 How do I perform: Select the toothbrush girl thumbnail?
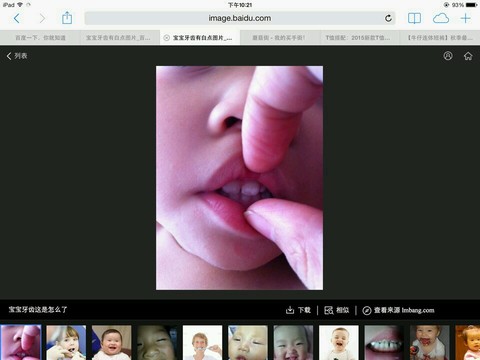[66, 343]
